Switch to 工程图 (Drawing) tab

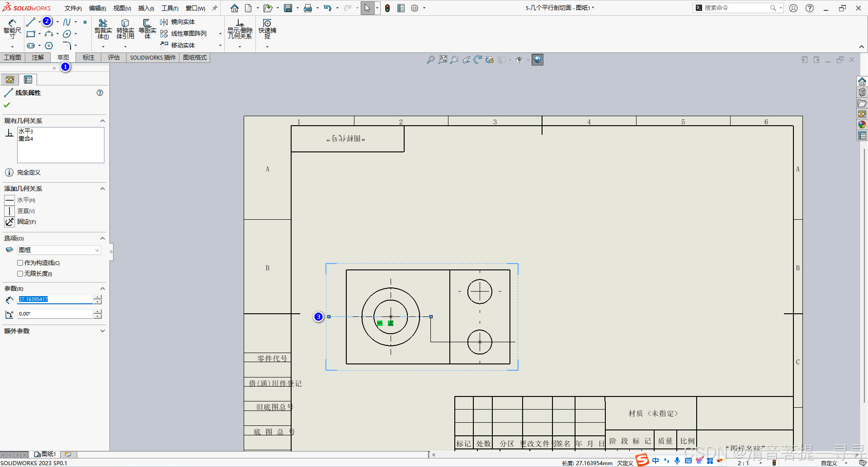(12, 57)
